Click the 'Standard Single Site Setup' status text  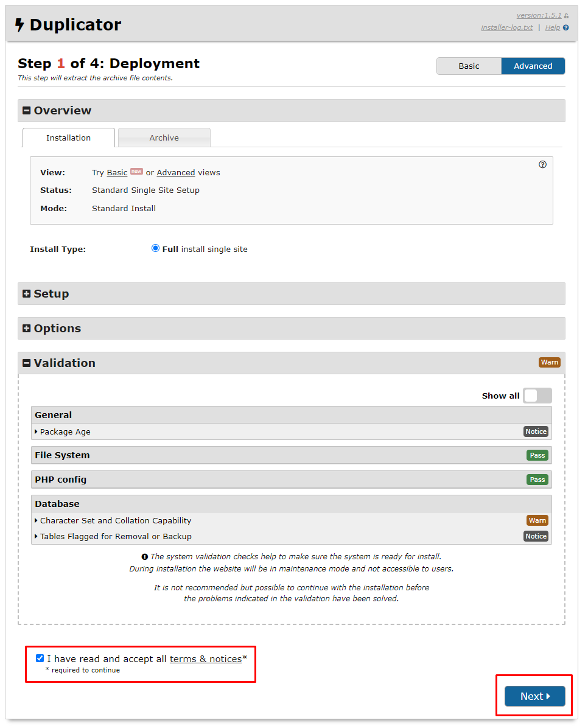146,190
